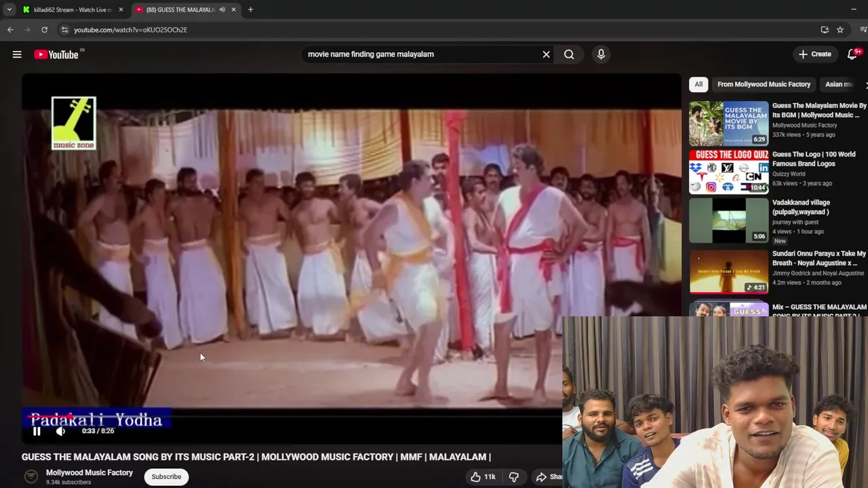Click the music zone logo in video

click(74, 123)
